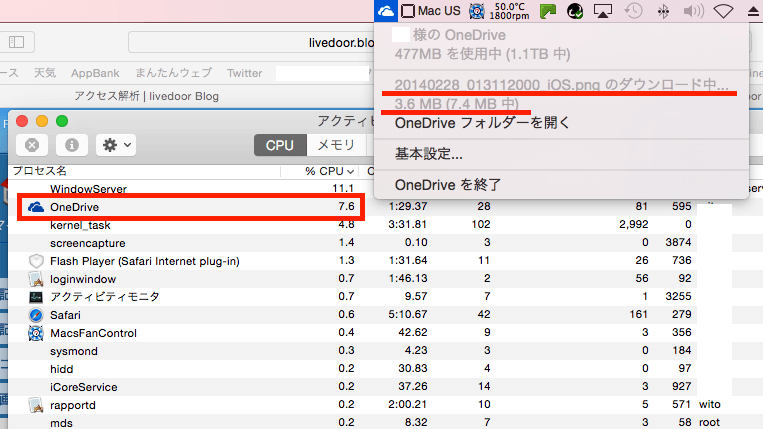Screen dimensions: 763x429
Task: Click the Quit Process X button
Action: tap(32, 145)
